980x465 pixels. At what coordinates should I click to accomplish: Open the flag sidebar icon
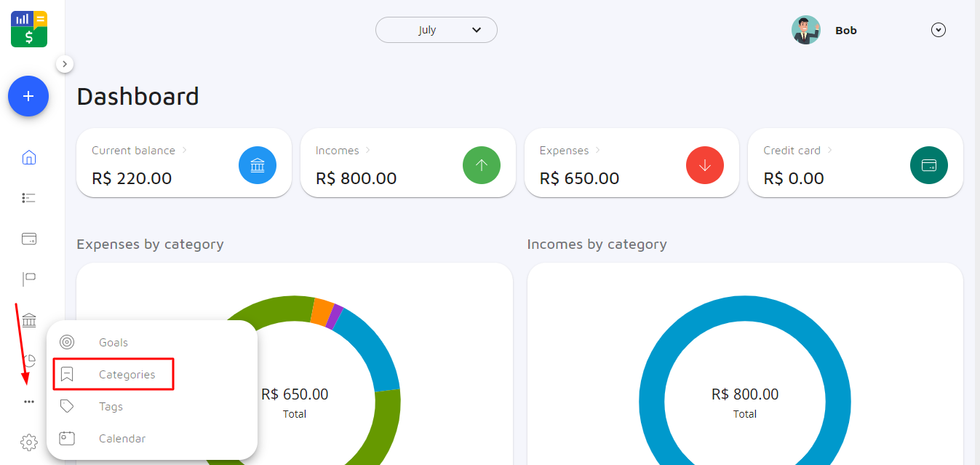[x=29, y=279]
